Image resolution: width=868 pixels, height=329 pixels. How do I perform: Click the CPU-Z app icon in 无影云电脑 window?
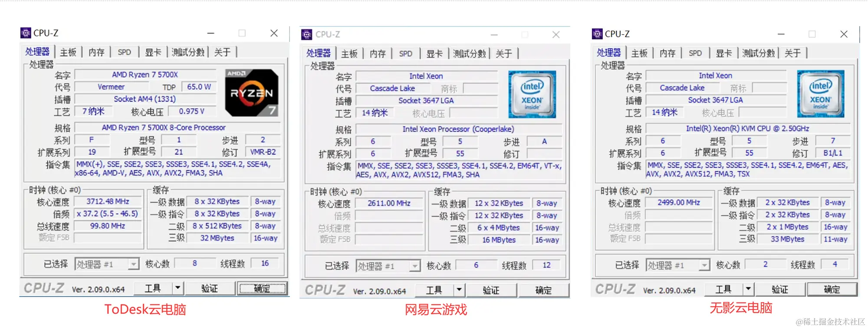pos(597,34)
